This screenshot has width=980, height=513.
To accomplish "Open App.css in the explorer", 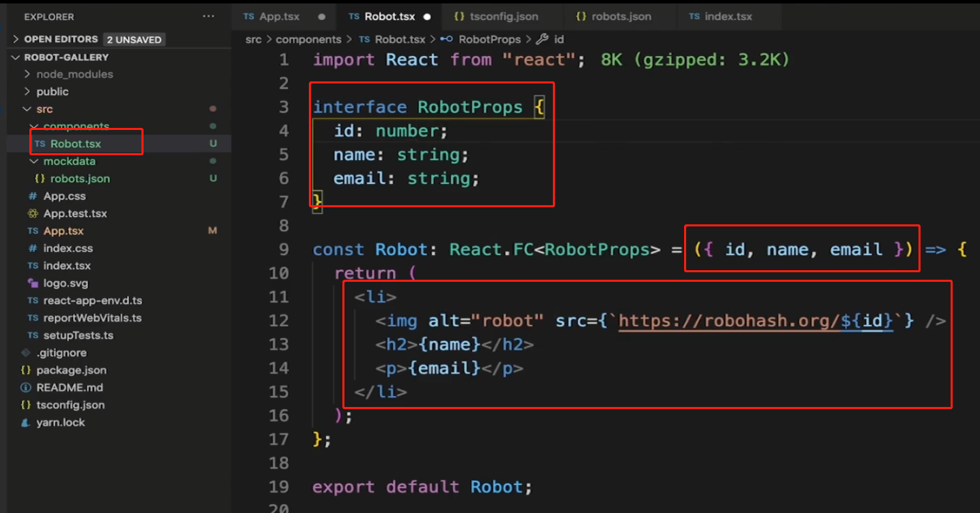I will pyautogui.click(x=64, y=196).
